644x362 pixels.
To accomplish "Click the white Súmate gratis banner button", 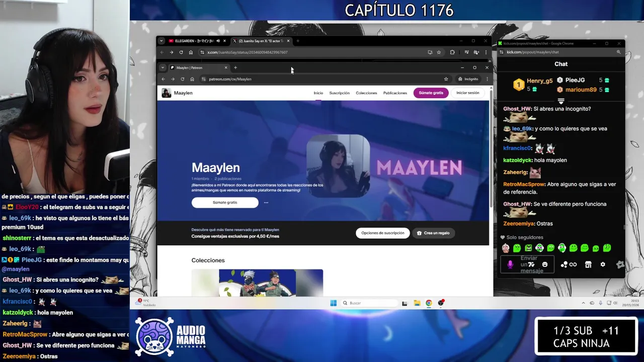I will point(225,203).
